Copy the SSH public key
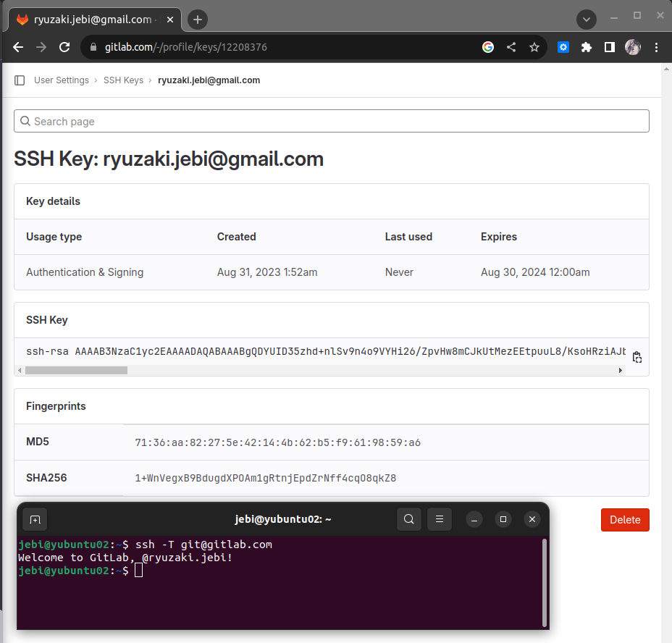Image resolution: width=672 pixels, height=643 pixels. tap(637, 357)
